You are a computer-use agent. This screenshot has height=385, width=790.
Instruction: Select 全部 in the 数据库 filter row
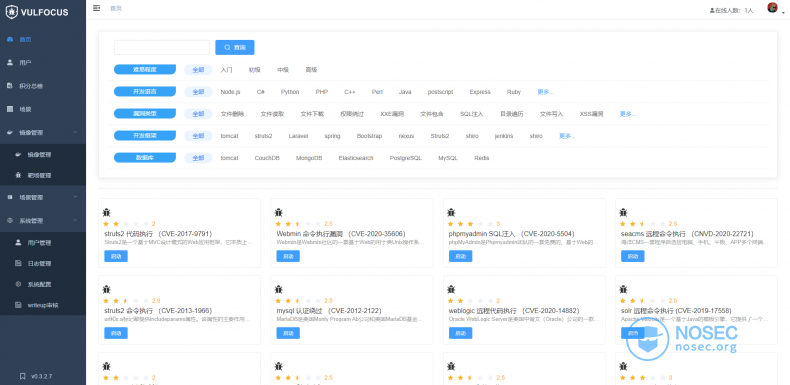[x=198, y=158]
